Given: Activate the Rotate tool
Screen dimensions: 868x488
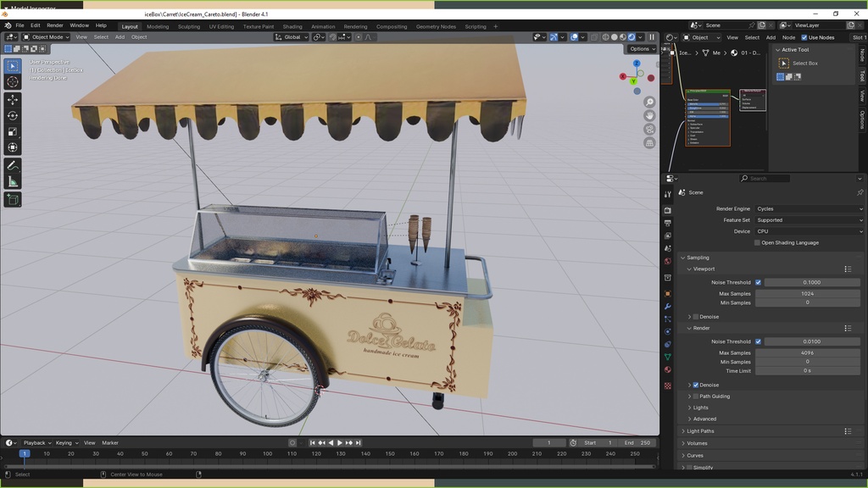Looking at the screenshot, I should [x=13, y=115].
